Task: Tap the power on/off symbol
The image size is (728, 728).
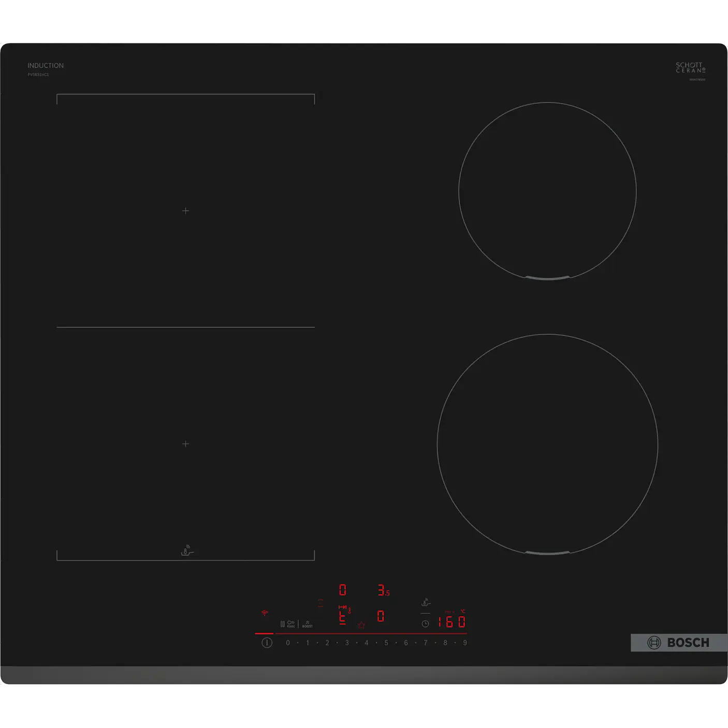Action: pos(267,643)
